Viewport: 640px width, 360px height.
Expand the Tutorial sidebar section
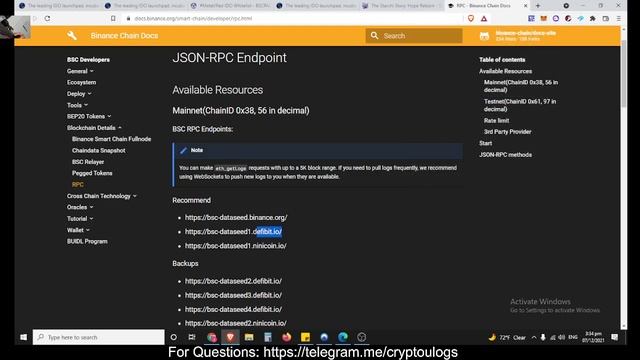[80, 219]
